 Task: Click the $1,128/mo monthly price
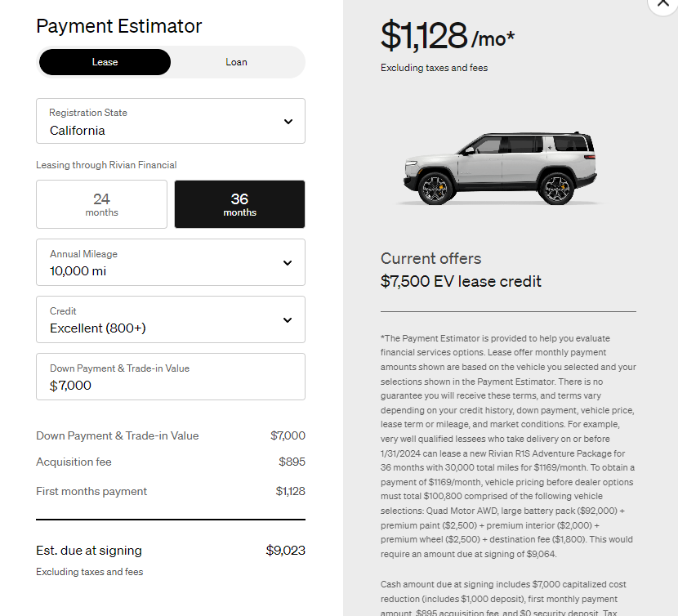click(448, 36)
